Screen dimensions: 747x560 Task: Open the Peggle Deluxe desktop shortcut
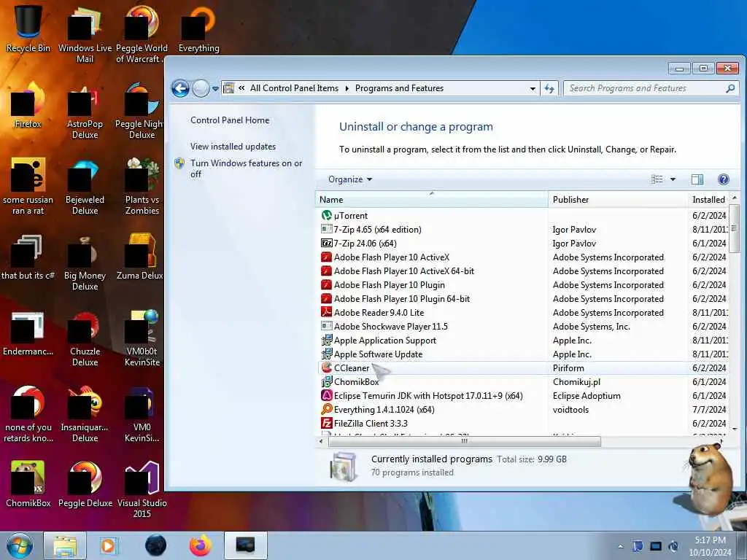point(85,484)
